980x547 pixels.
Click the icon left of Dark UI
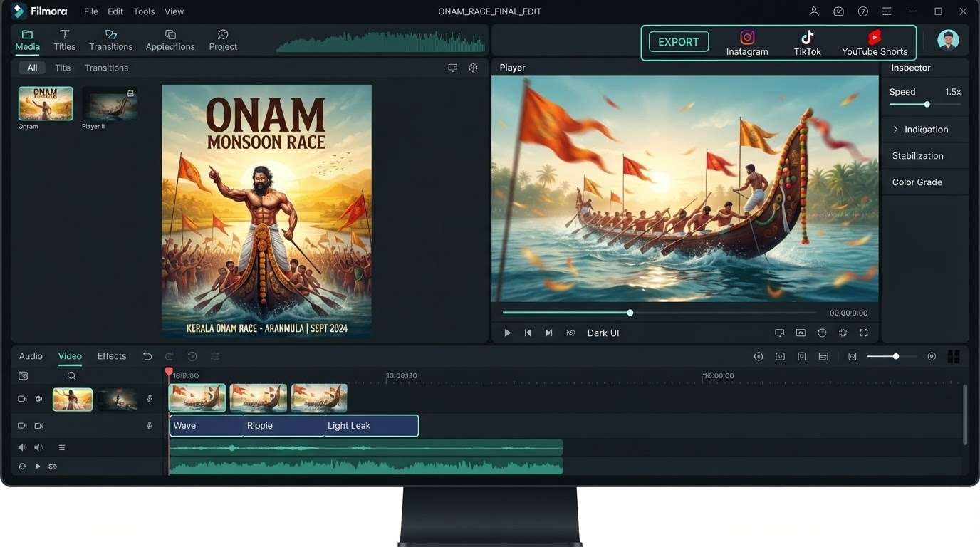[570, 333]
